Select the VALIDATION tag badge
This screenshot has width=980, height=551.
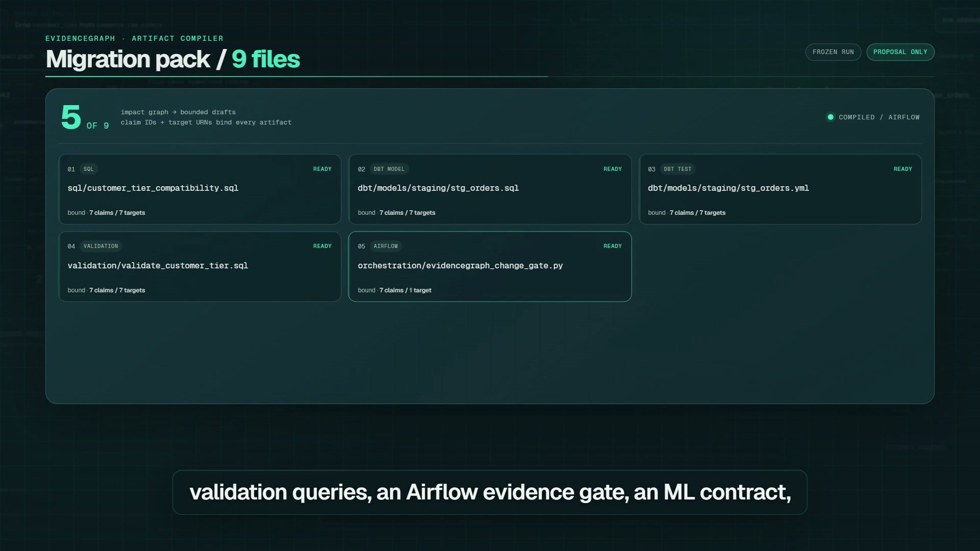(101, 246)
